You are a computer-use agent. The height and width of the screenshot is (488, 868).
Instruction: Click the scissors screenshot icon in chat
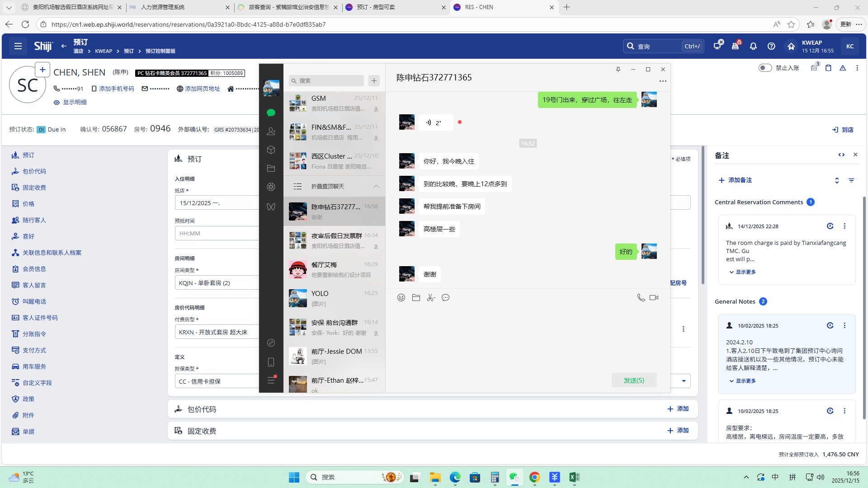point(431,297)
